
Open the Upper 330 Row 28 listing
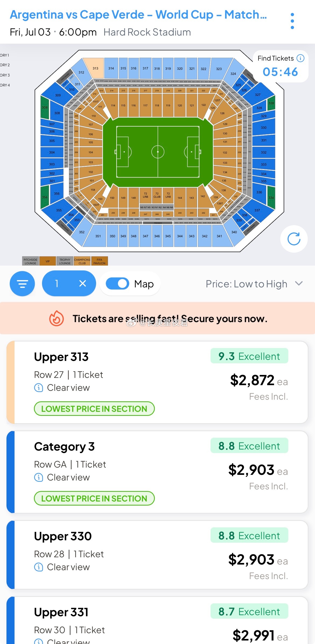tap(157, 555)
